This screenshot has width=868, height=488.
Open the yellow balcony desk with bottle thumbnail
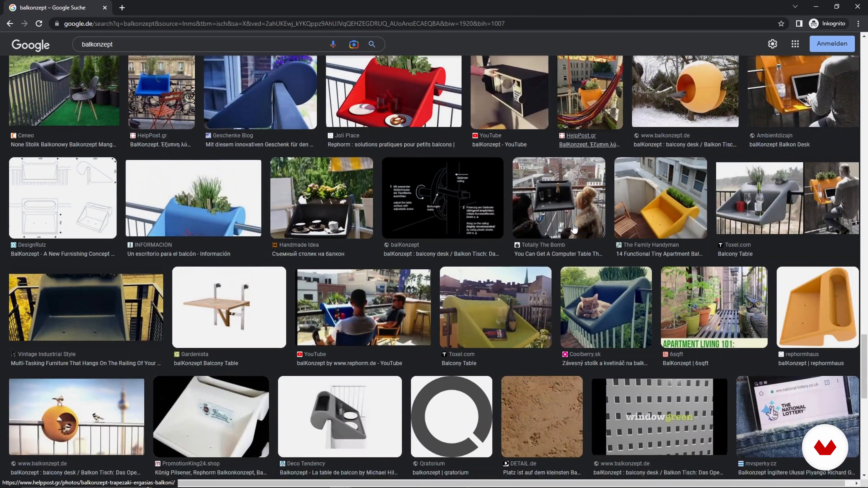tap(495, 307)
